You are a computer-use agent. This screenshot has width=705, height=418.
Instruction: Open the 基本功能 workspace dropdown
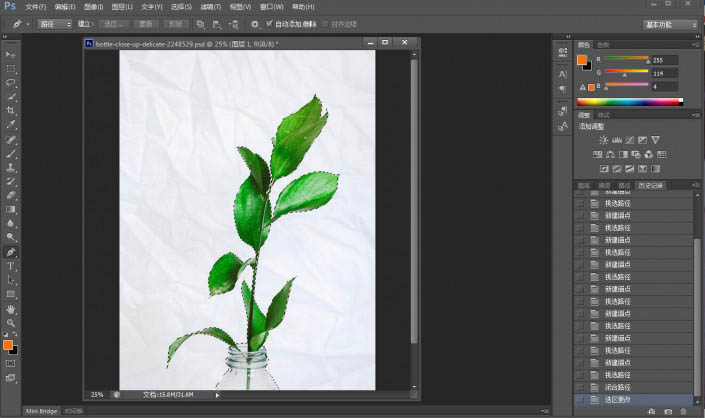(670, 23)
